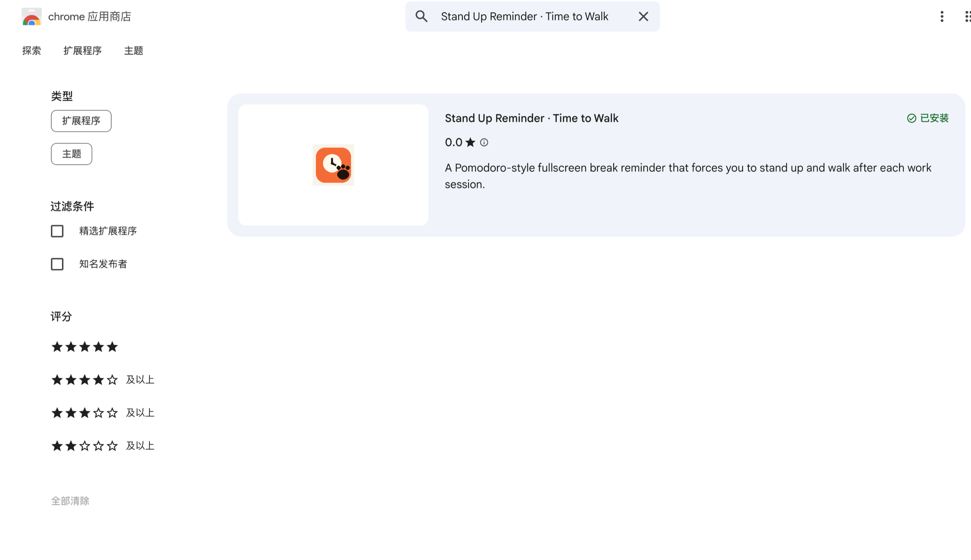The height and width of the screenshot is (560, 971).
Task: Open the three-dot more options menu
Action: [942, 16]
